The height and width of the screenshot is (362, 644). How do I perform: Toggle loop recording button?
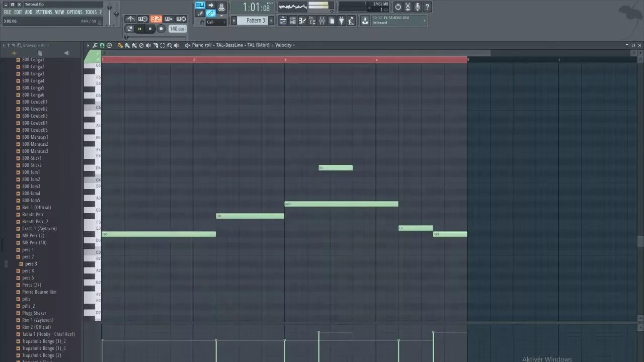tap(181, 19)
